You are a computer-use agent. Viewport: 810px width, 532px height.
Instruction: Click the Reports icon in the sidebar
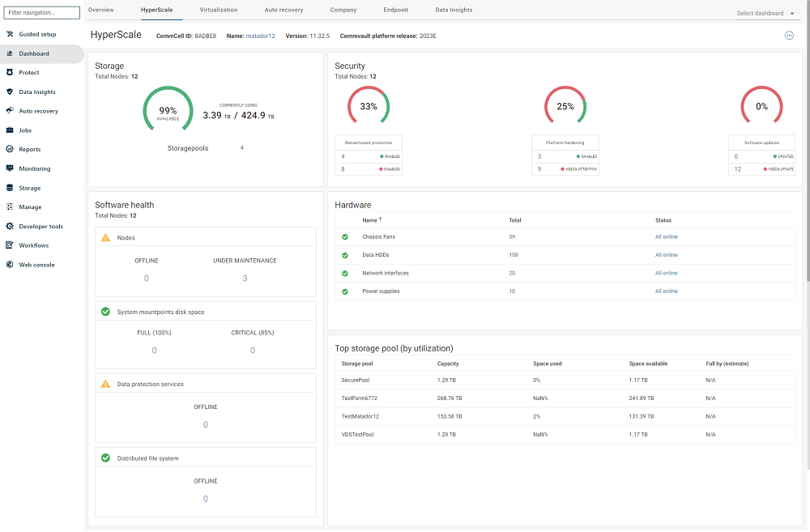9,149
